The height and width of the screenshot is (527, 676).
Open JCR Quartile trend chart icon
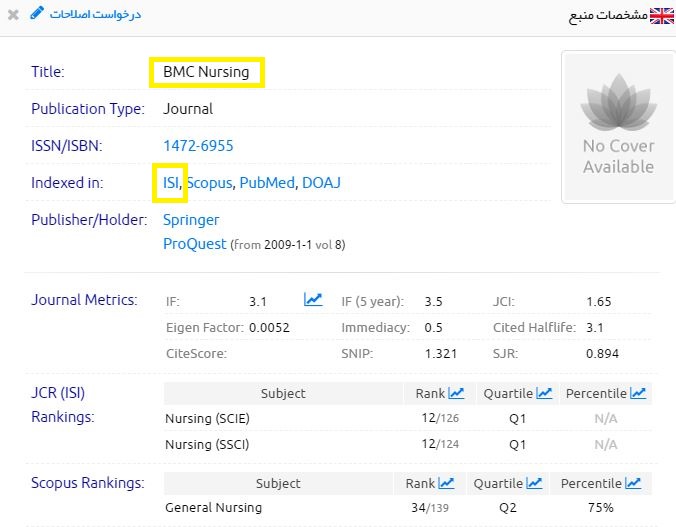click(x=543, y=393)
